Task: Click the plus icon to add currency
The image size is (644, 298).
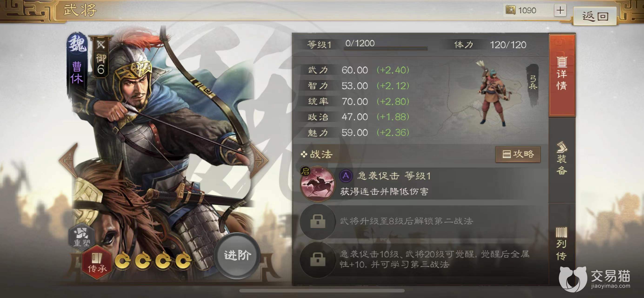Action: click(x=560, y=10)
